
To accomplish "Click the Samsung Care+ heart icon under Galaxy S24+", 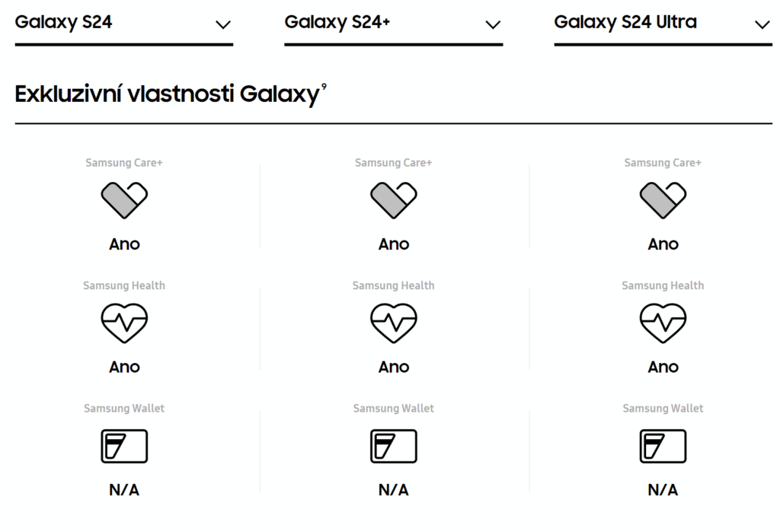I will pyautogui.click(x=394, y=200).
